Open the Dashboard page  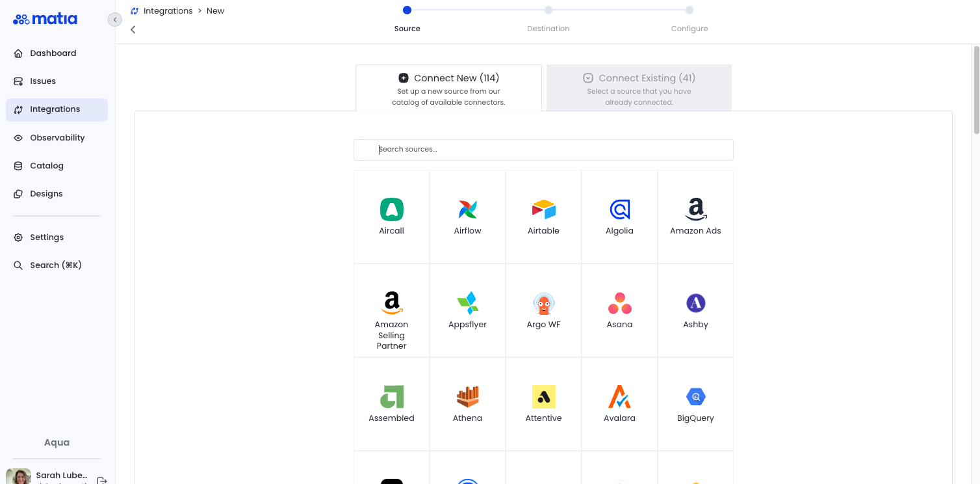(x=57, y=53)
